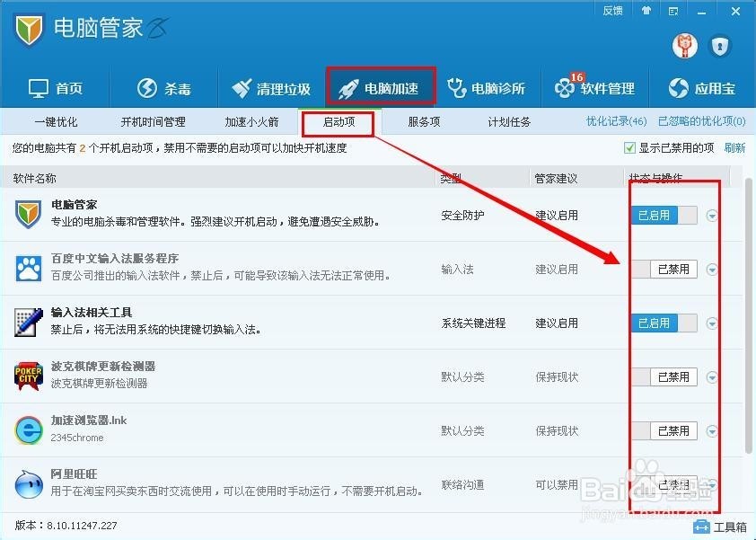Expand dropdown arrow for 波克棋牌更新检测器
This screenshot has height=540, width=756.
click(713, 377)
